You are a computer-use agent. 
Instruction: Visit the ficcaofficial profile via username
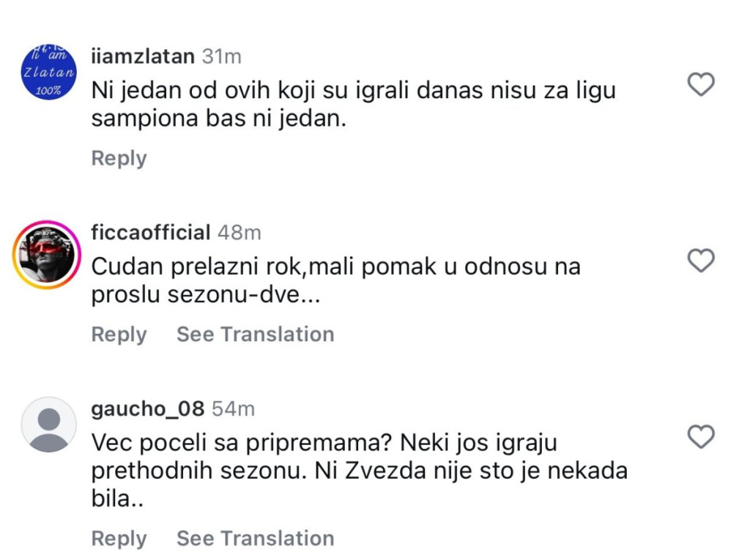(x=150, y=233)
